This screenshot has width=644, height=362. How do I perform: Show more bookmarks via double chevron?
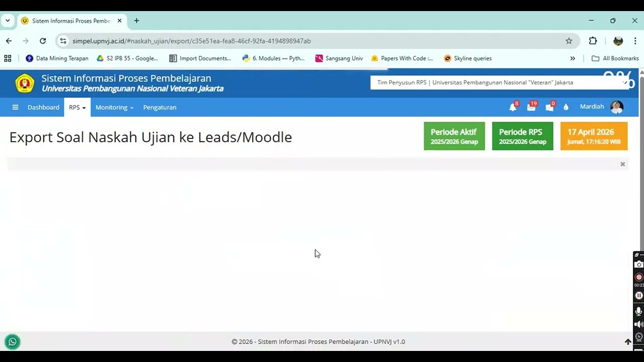(x=573, y=58)
